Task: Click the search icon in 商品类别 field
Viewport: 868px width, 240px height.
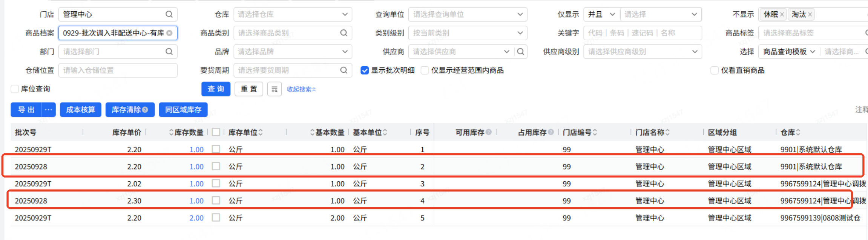Action: click(x=344, y=33)
